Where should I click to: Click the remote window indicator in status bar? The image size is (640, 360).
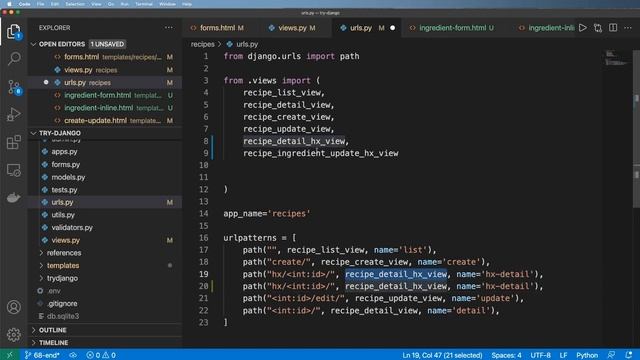click(9, 355)
